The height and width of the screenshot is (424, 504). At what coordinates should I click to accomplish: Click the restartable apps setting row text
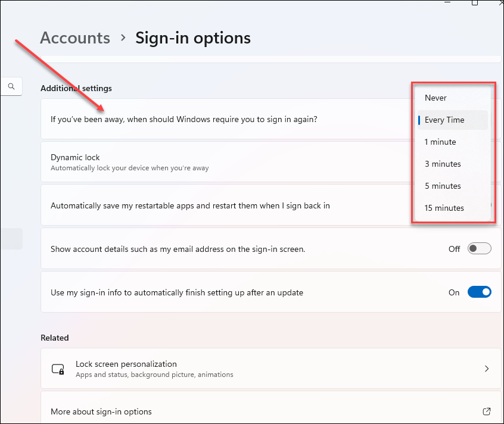[190, 205]
